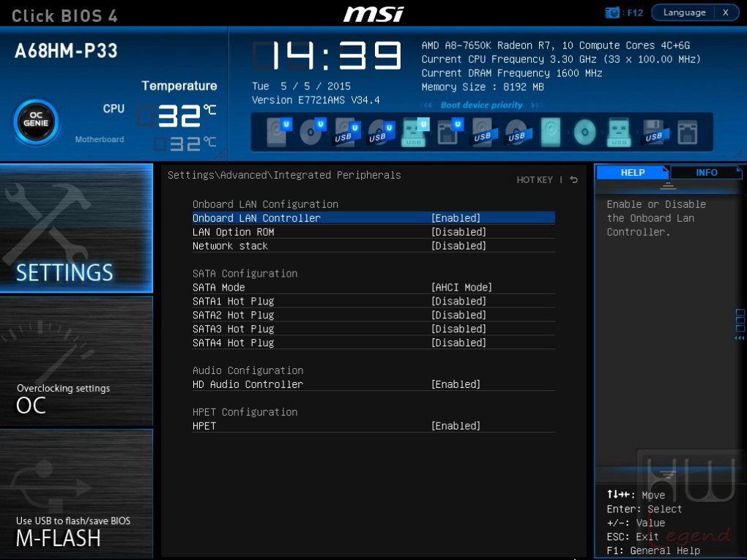The width and height of the screenshot is (747, 560).
Task: Select the highlighted legacy CD/DVD boot icon
Action: click(x=584, y=132)
